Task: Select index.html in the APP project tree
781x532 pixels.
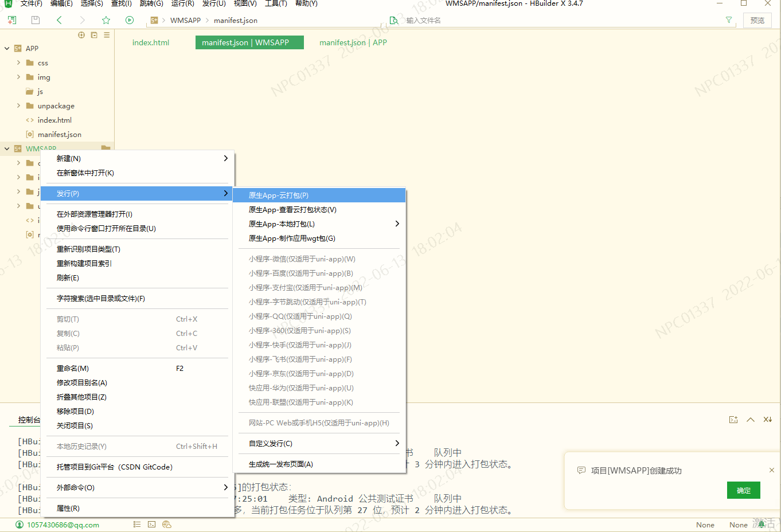Action: point(54,120)
